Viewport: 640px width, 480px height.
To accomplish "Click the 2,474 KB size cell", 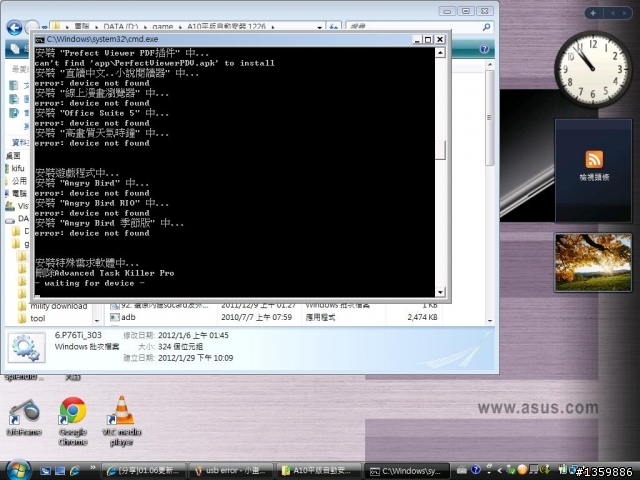I will coord(422,317).
